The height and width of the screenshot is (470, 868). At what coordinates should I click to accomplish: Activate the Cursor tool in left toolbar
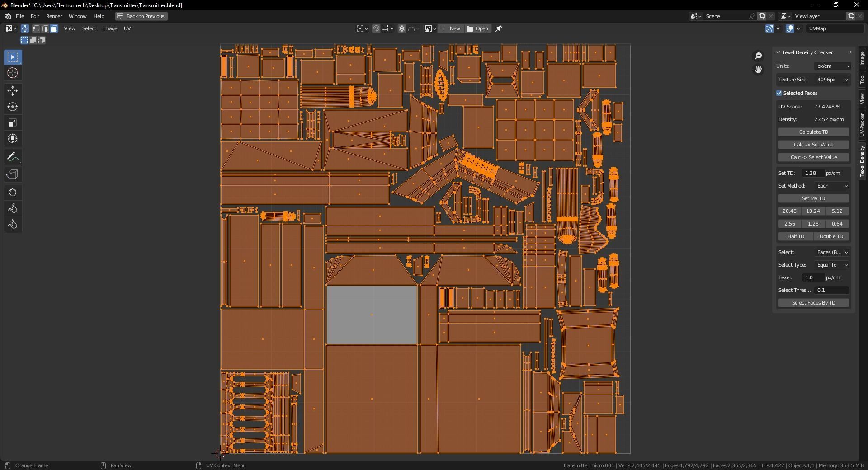tap(13, 73)
